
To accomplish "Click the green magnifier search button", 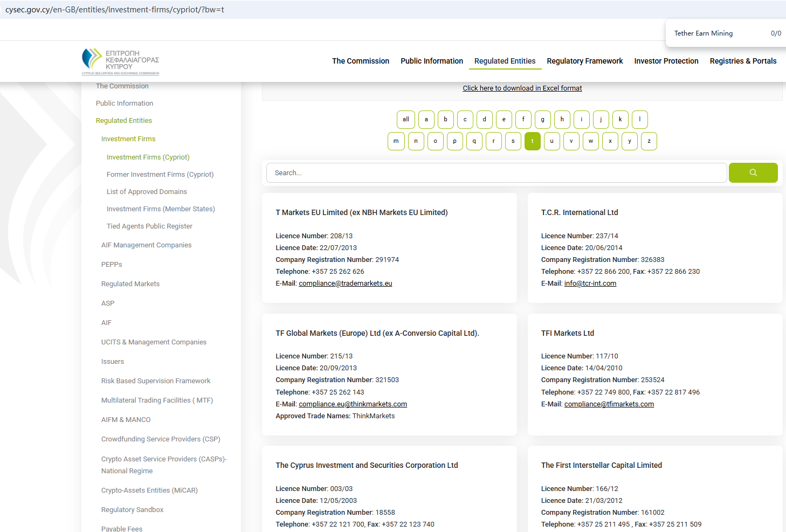I will point(753,173).
